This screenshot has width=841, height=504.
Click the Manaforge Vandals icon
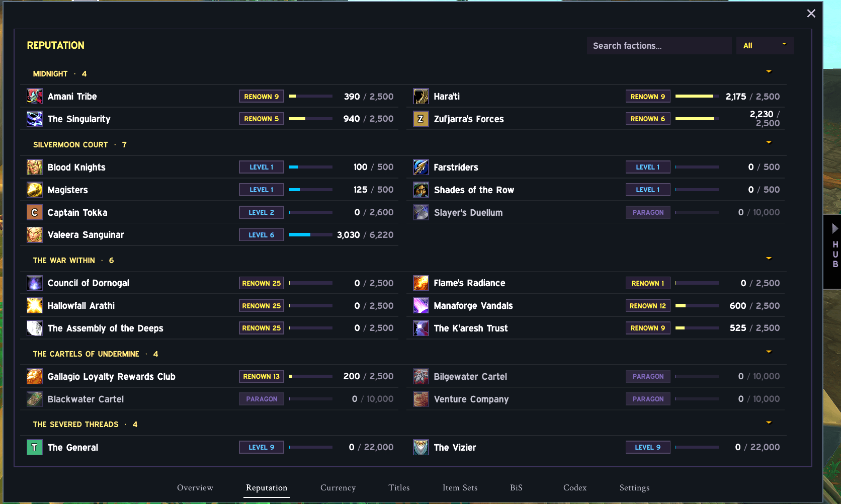tap(421, 305)
